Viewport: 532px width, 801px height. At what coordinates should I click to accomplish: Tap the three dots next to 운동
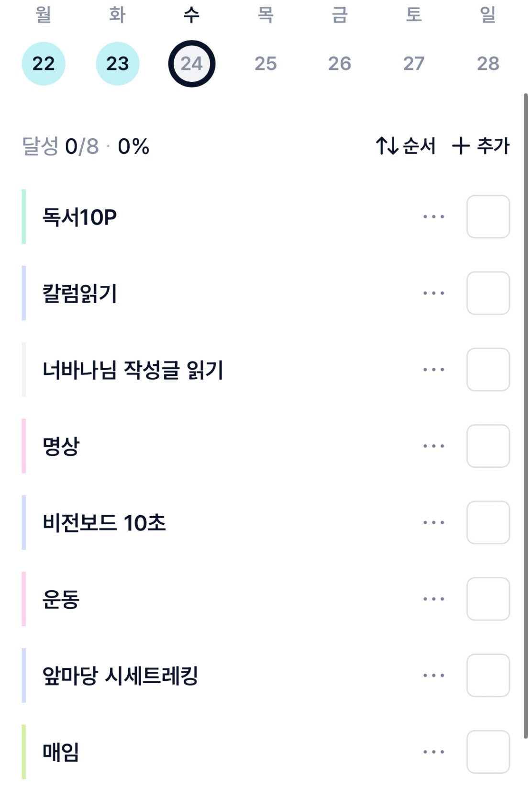433,599
